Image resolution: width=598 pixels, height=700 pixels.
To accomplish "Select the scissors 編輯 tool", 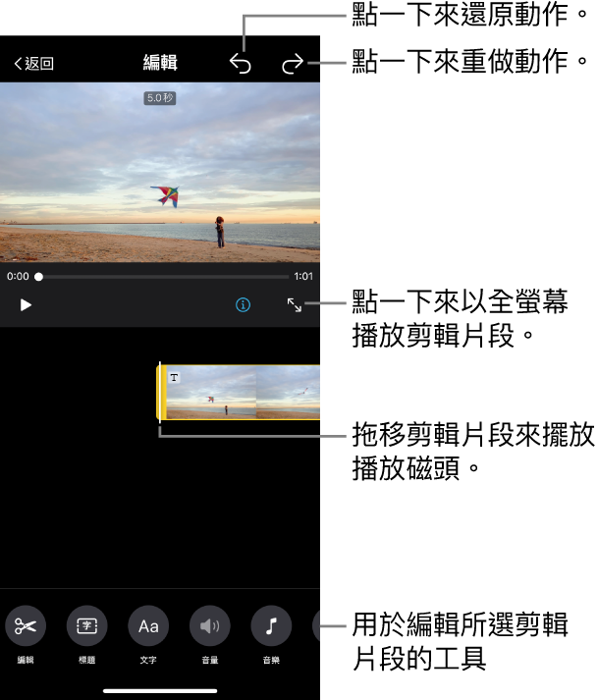I will 26,626.
